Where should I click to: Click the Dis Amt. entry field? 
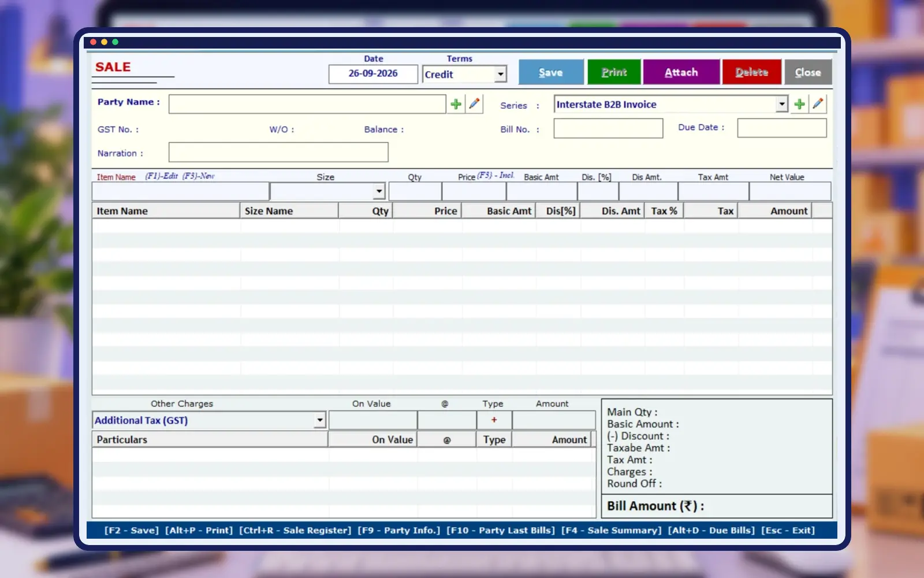(x=648, y=191)
